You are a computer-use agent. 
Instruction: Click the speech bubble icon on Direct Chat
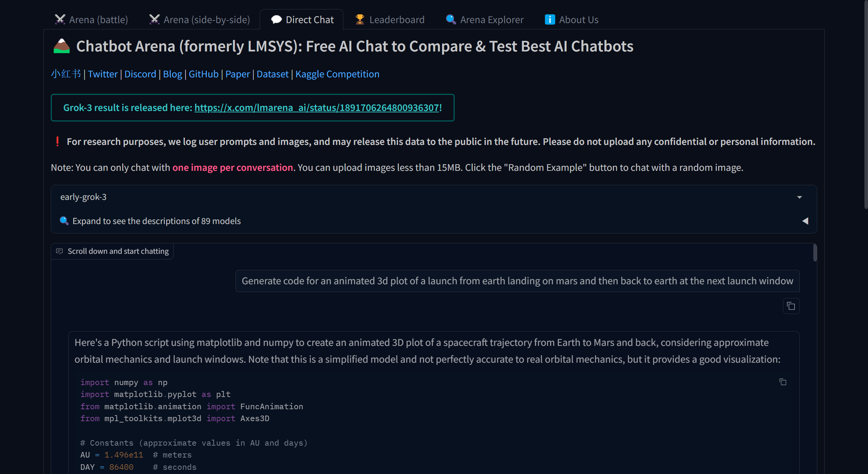click(x=276, y=20)
